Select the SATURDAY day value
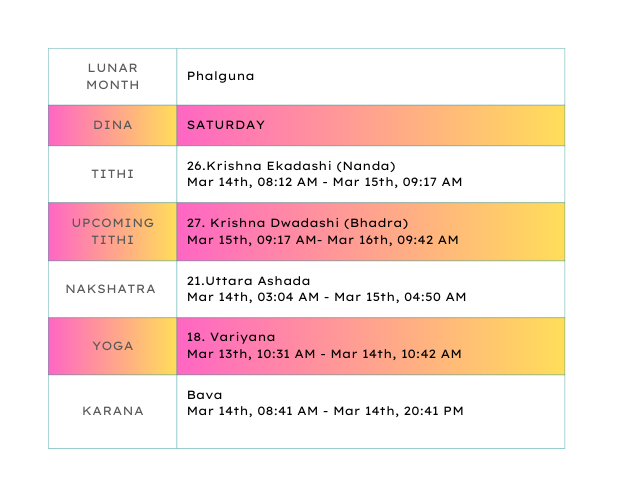The height and width of the screenshot is (480, 640). 226,125
